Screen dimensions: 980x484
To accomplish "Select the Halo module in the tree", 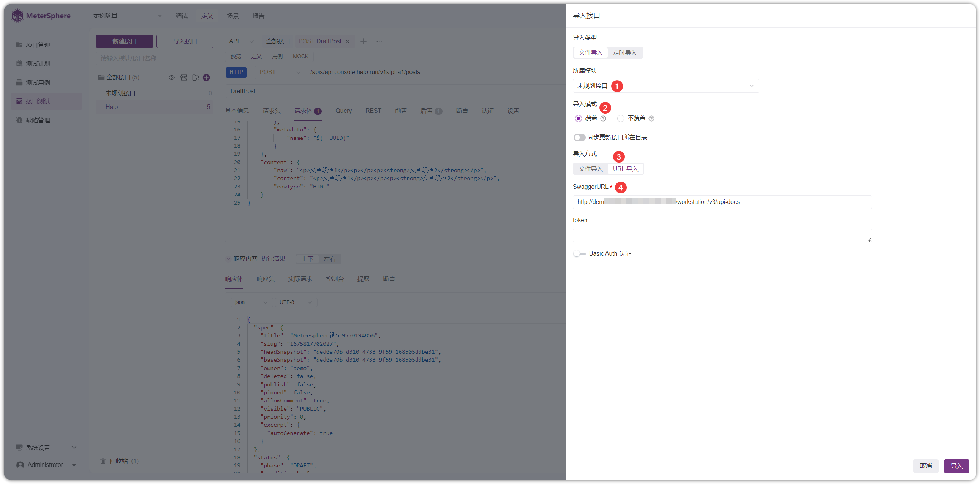I will (x=155, y=107).
